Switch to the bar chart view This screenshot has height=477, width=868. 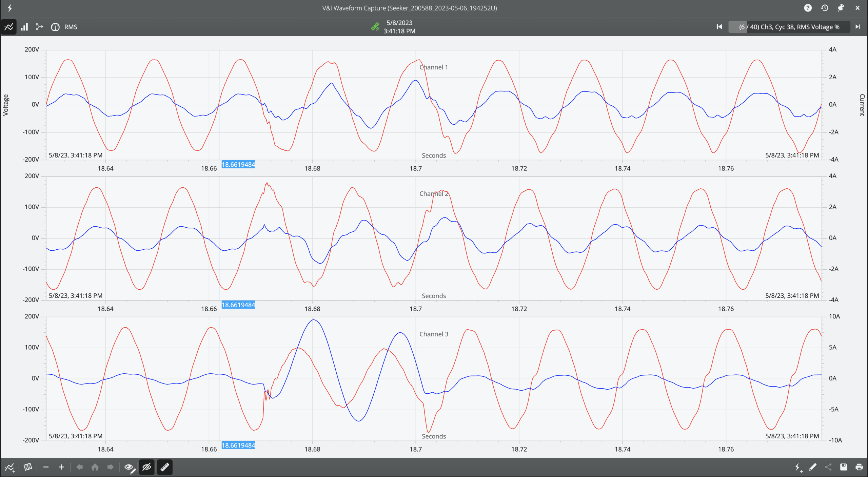pyautogui.click(x=24, y=27)
